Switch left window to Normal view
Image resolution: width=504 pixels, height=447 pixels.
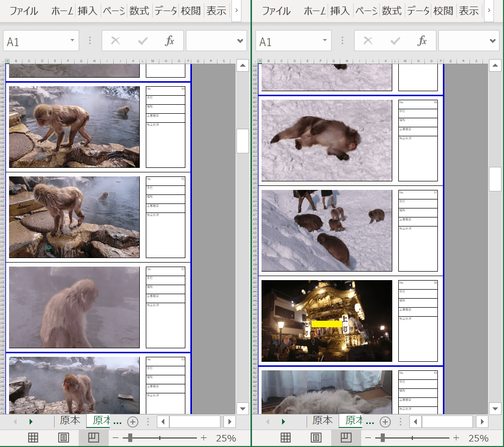(x=33, y=438)
